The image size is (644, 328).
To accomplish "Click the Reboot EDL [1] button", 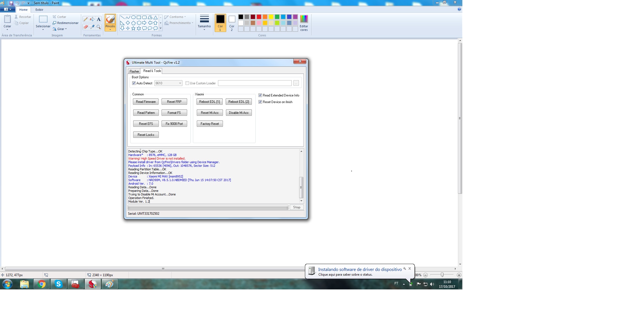I will pyautogui.click(x=209, y=102).
